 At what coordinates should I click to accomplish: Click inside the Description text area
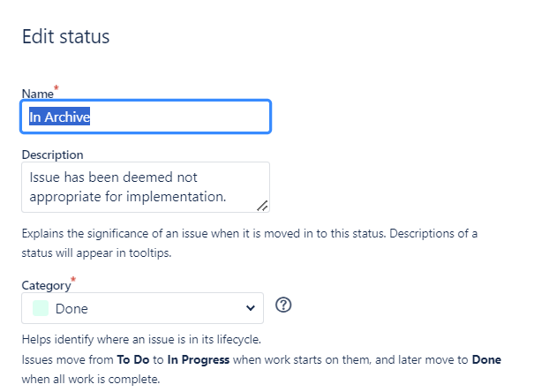tap(146, 187)
